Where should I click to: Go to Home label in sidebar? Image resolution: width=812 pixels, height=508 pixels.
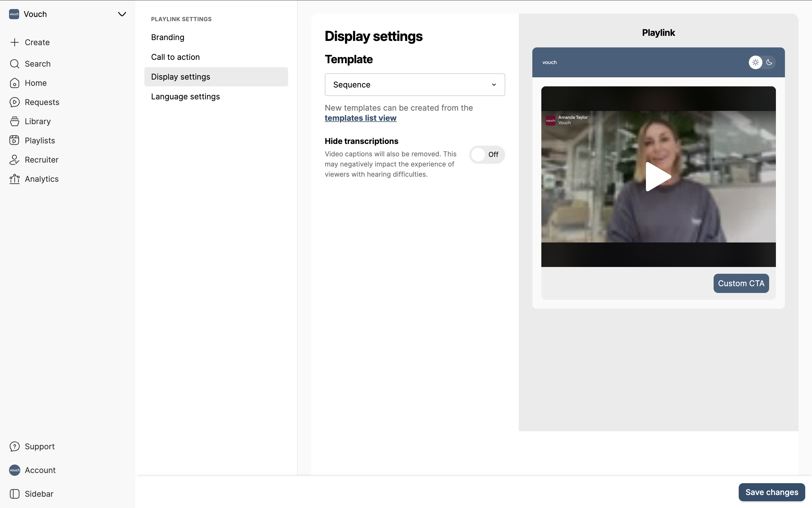36,83
